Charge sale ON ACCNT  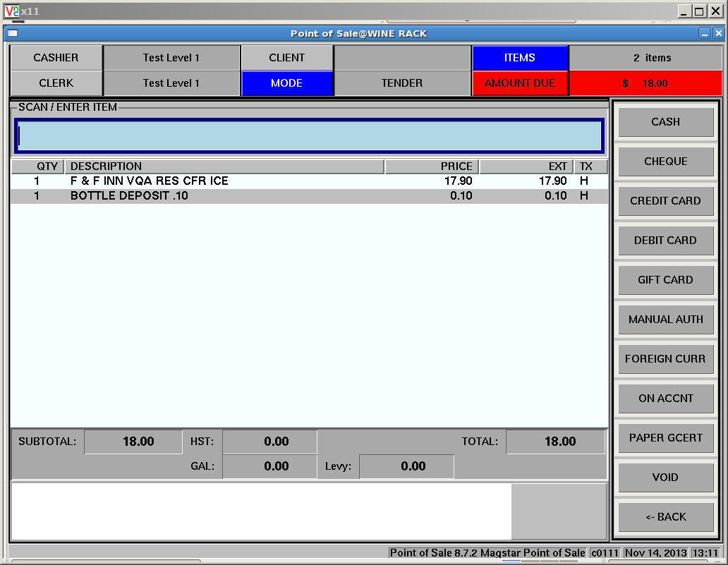pos(665,398)
